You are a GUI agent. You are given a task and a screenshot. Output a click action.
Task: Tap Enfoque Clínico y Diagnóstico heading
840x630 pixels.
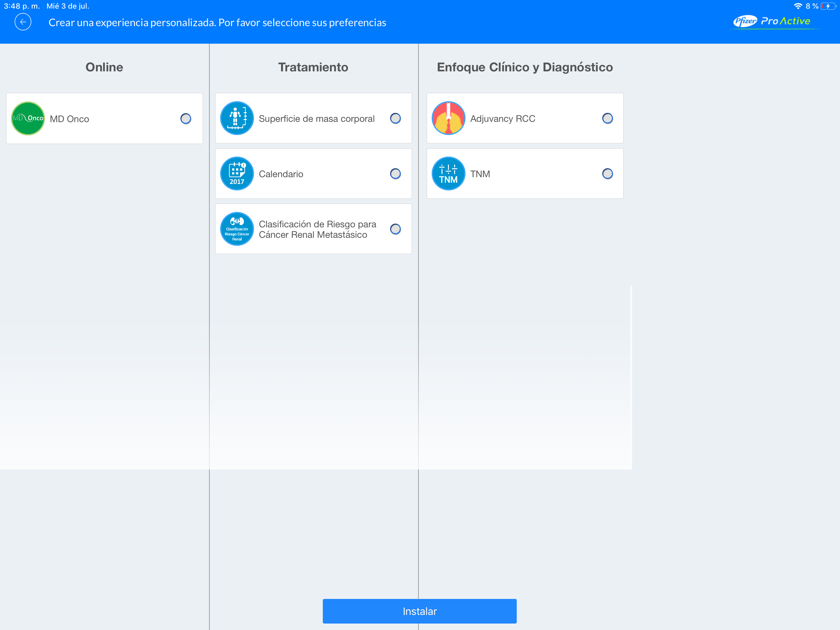coord(525,67)
